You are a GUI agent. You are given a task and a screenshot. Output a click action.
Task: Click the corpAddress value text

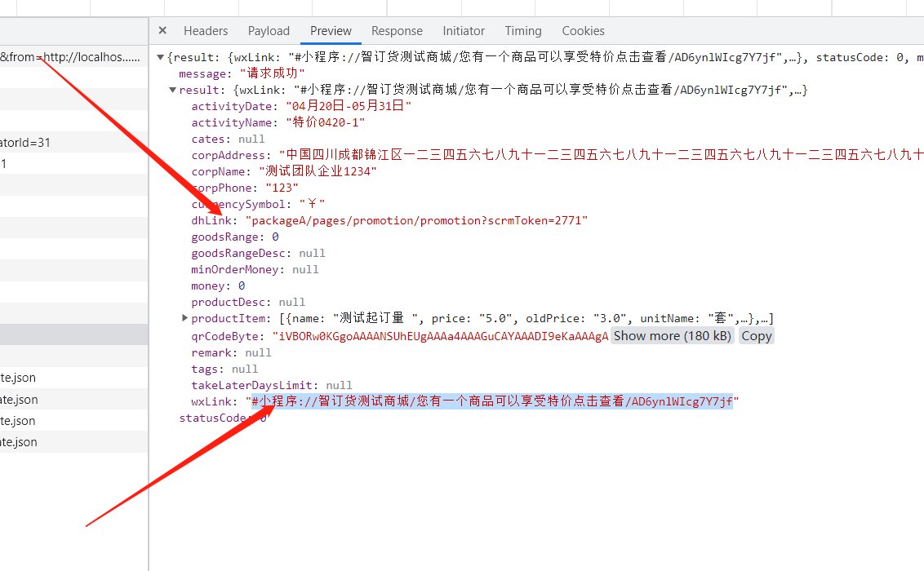pos(601,155)
